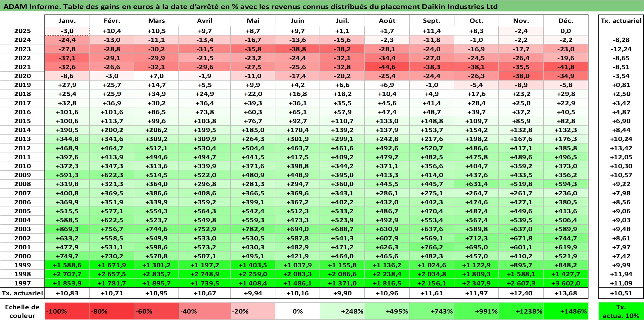Select the +206,2 cell for March 2014

click(157, 130)
